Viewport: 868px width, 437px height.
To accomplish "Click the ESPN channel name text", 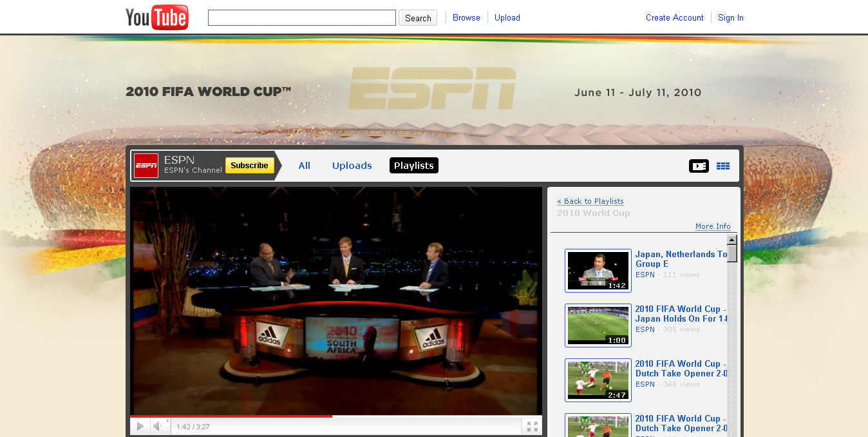I will (x=179, y=160).
